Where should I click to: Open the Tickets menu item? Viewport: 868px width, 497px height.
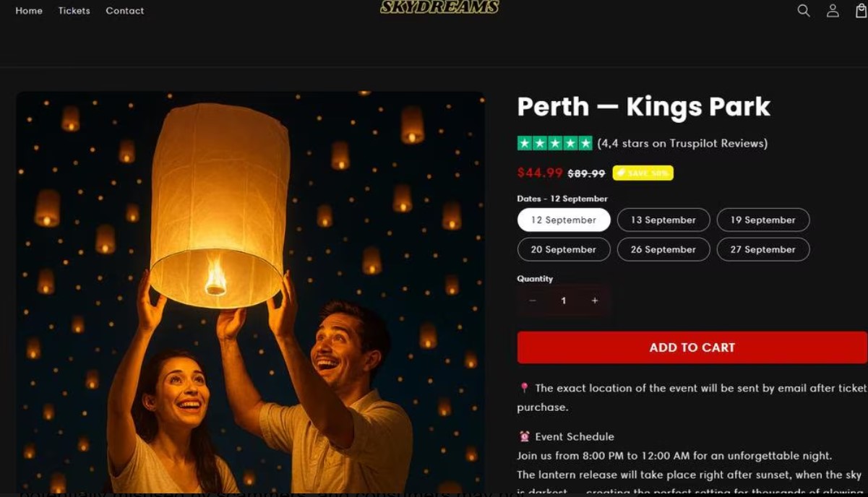(x=74, y=11)
